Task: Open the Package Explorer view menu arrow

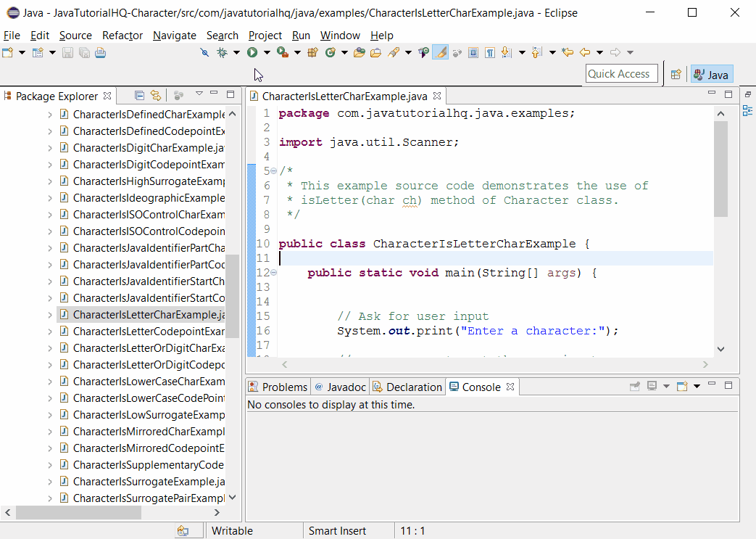Action: (x=199, y=95)
